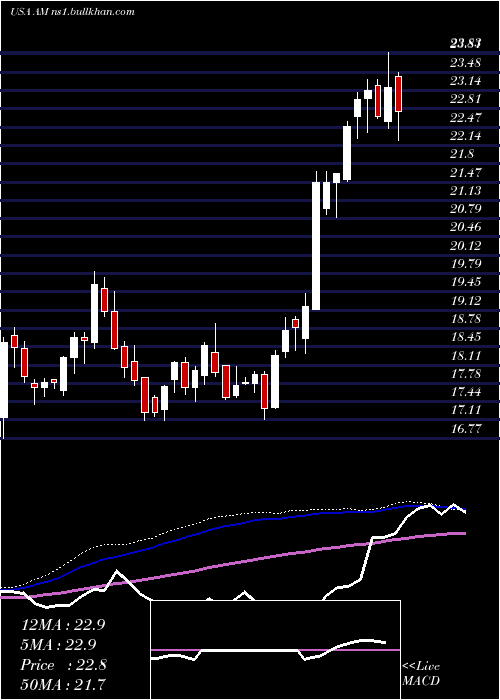500x700 pixels.
Task: Click the 18.78 price axis label
Action: 466,319
